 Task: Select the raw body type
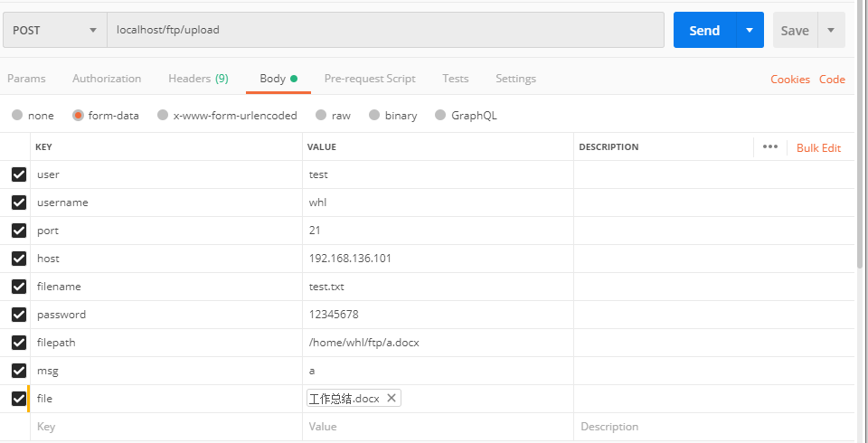[320, 116]
